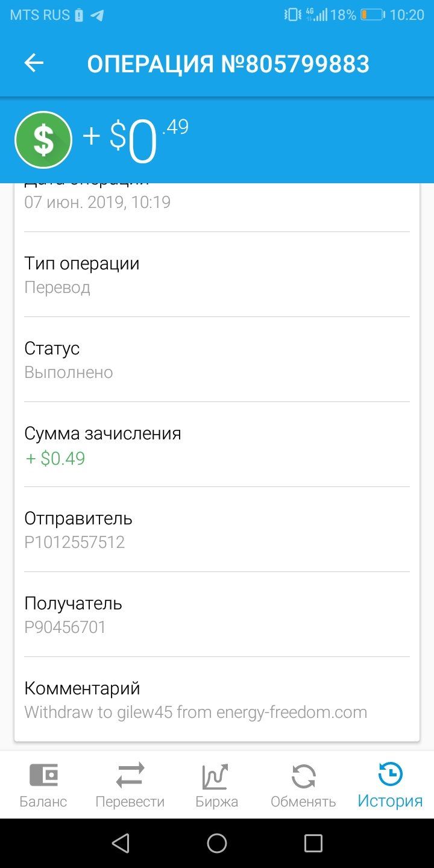Select sender ID P1012557512
This screenshot has width=434, height=868.
pyautogui.click(x=75, y=542)
